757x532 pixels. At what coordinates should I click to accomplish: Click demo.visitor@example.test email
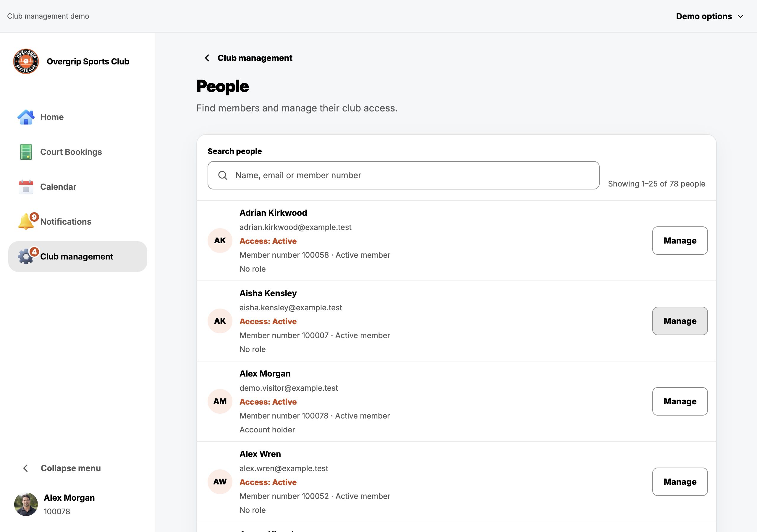(289, 388)
